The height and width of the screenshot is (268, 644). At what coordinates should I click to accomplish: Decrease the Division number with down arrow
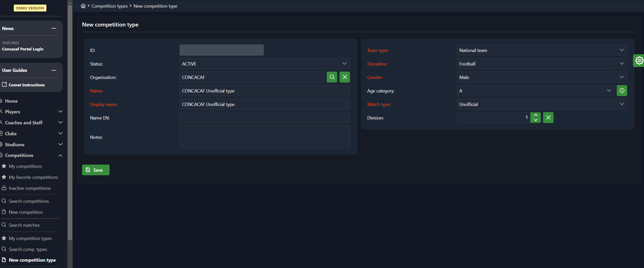coord(536,120)
